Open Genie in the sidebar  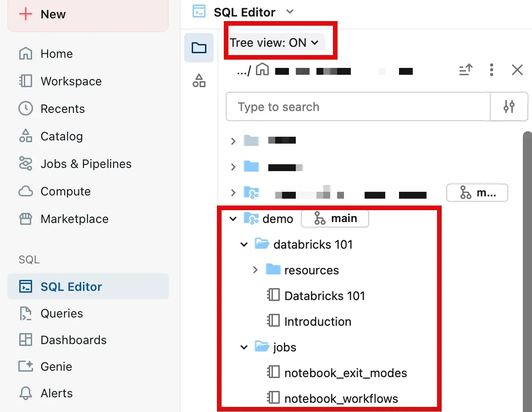(56, 367)
